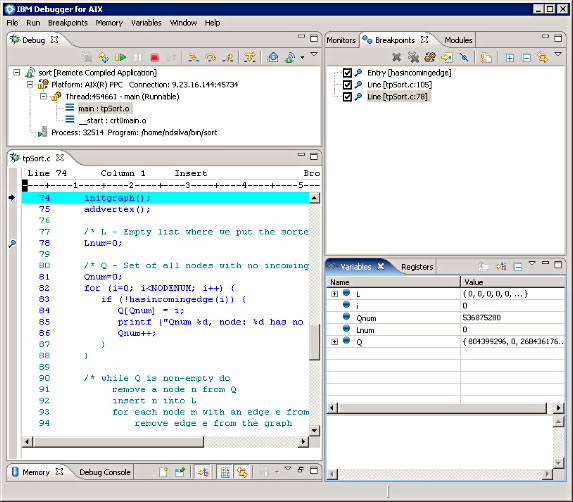Switch to the Monitors tab
573x502 pixels.
[341, 40]
